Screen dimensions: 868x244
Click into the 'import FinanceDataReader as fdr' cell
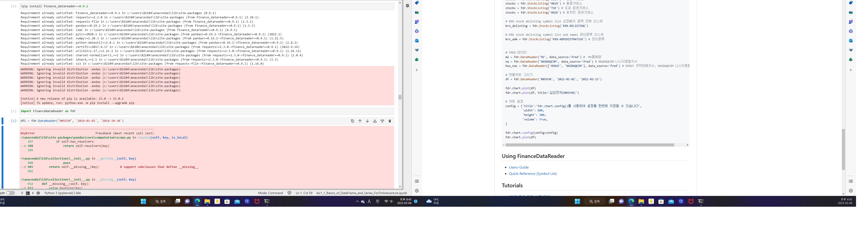click(x=207, y=111)
